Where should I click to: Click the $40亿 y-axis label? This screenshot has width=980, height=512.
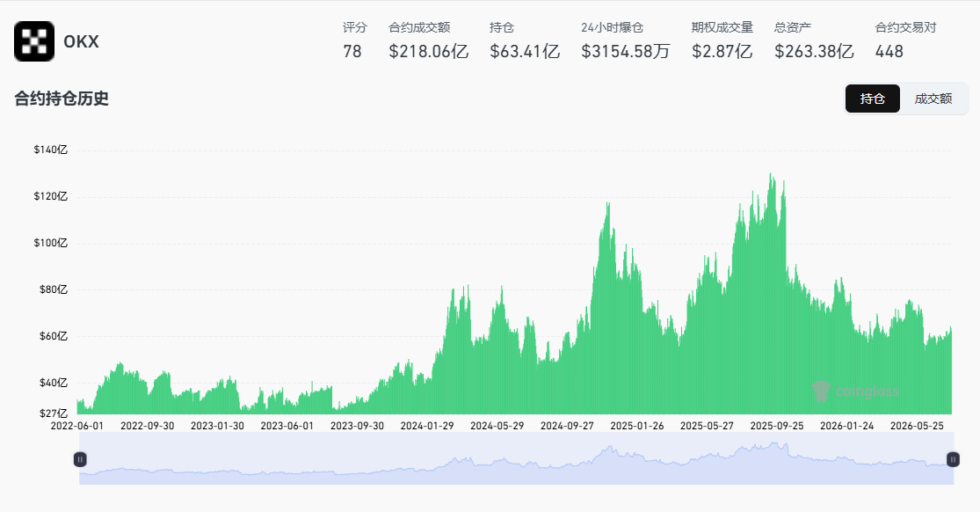pyautogui.click(x=53, y=383)
